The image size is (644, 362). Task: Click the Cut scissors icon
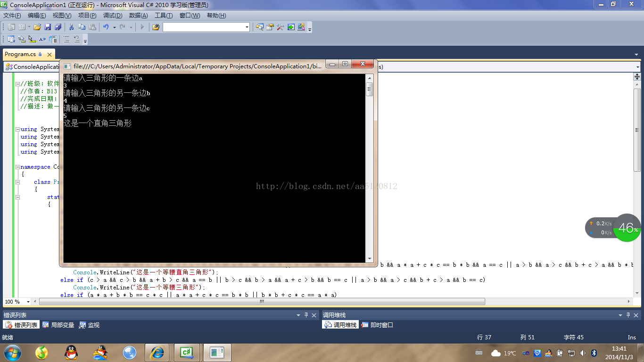(72, 27)
